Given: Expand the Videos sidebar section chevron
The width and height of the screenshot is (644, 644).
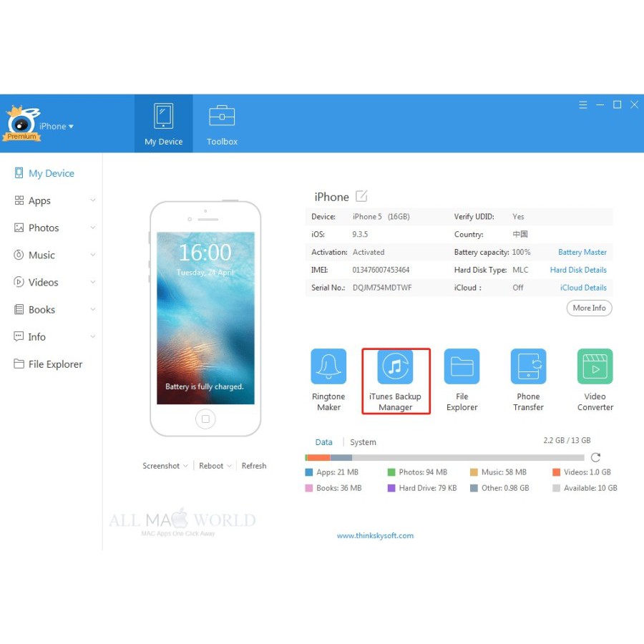Looking at the screenshot, I should (x=93, y=282).
